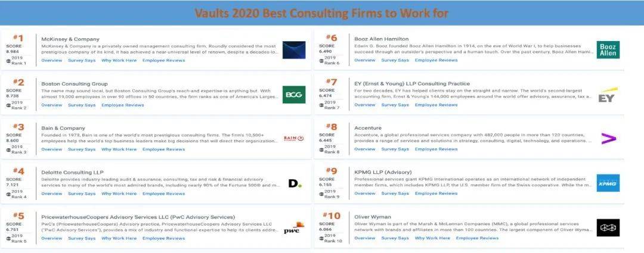This screenshot has height=253, width=644.
Task: Go to Deloitte Consulting LLP Overview
Action: 52,193
